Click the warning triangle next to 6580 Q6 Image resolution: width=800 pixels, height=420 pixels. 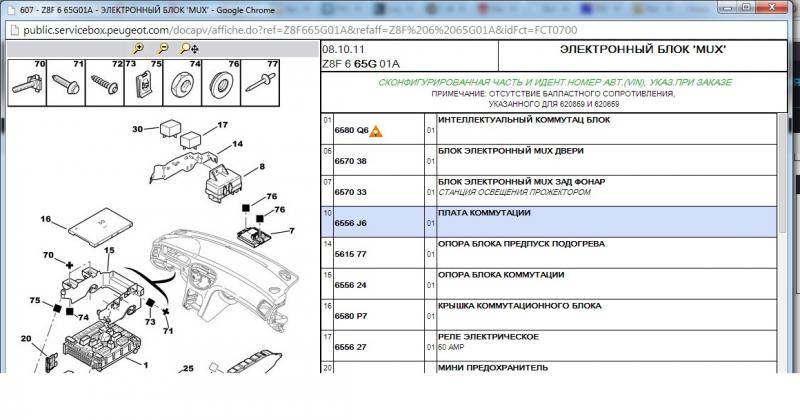pyautogui.click(x=377, y=131)
